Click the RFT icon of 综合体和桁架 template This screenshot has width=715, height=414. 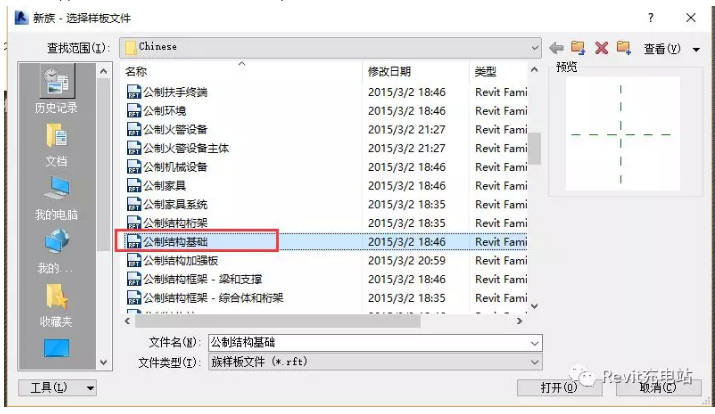coord(134,298)
